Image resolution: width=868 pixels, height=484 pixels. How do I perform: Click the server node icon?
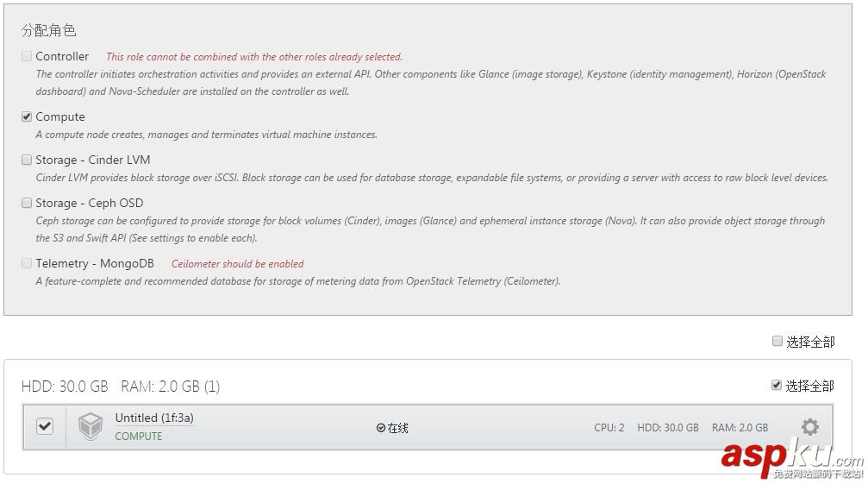pyautogui.click(x=91, y=427)
